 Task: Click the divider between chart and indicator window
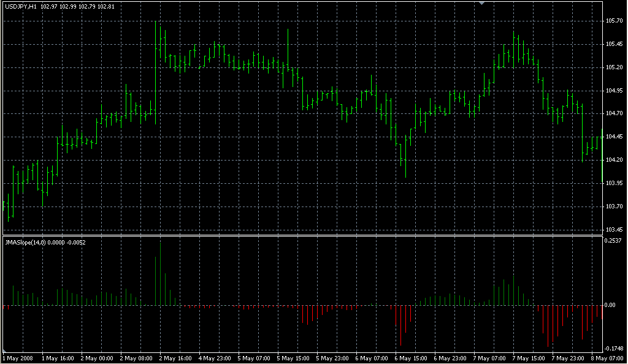point(301,235)
